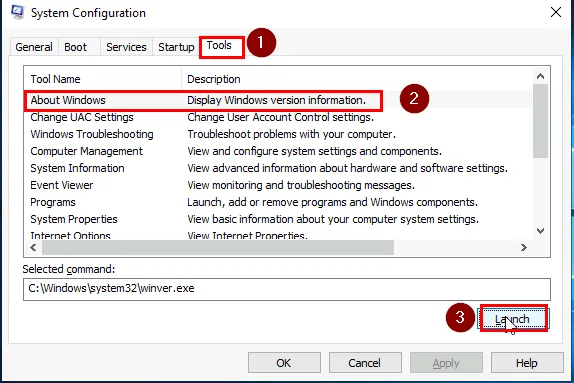The width and height of the screenshot is (574, 383).
Task: Click the Tool Name column header
Action: click(103, 79)
